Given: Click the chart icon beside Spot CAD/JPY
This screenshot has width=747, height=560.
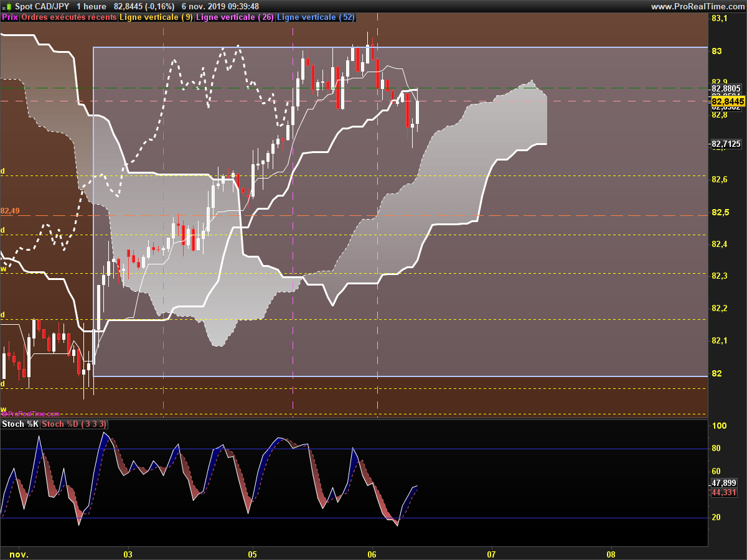Looking at the screenshot, I should (7, 6).
